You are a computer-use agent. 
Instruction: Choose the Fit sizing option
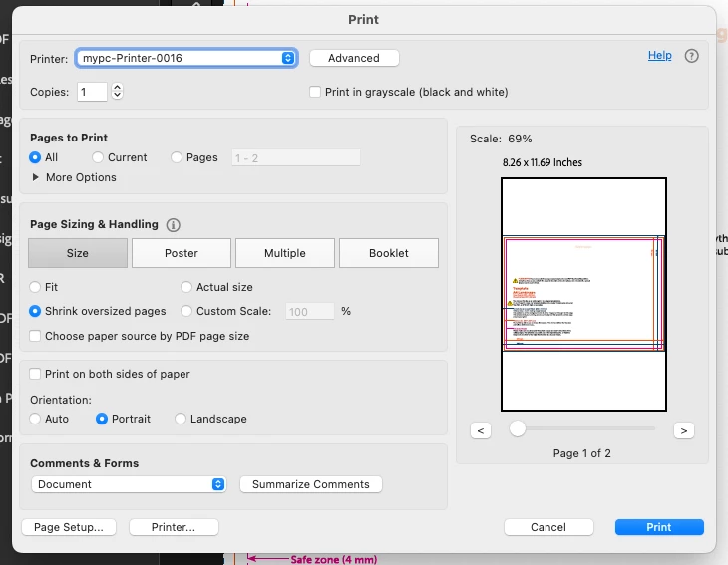tap(35, 287)
